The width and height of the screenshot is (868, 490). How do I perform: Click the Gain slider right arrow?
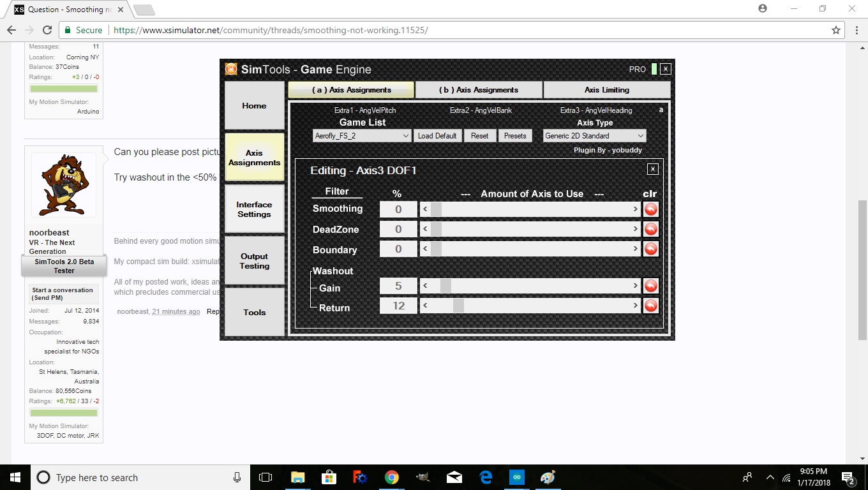pos(636,286)
